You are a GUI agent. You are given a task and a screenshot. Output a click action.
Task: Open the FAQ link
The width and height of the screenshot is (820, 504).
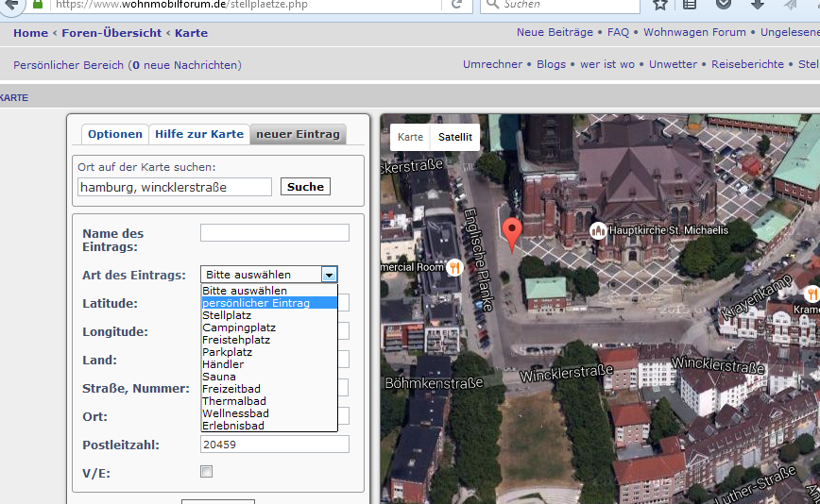pyautogui.click(x=618, y=32)
